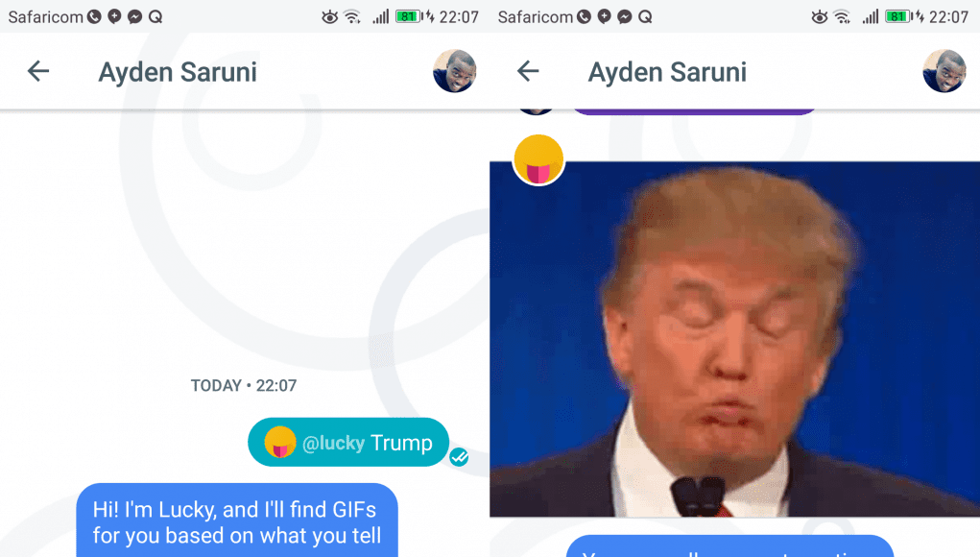Tap the delivered double-check mark icon
Screen dimensions: 980x557
click(x=460, y=457)
